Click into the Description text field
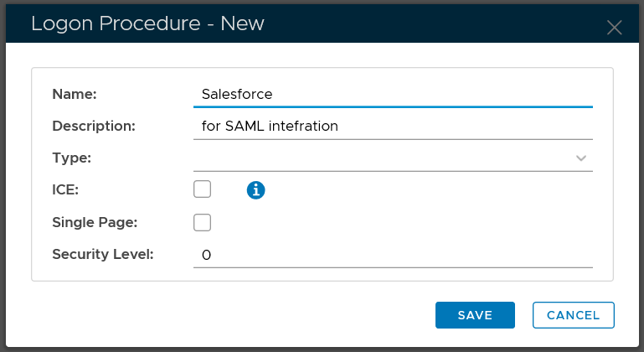644x352 pixels. pos(392,126)
